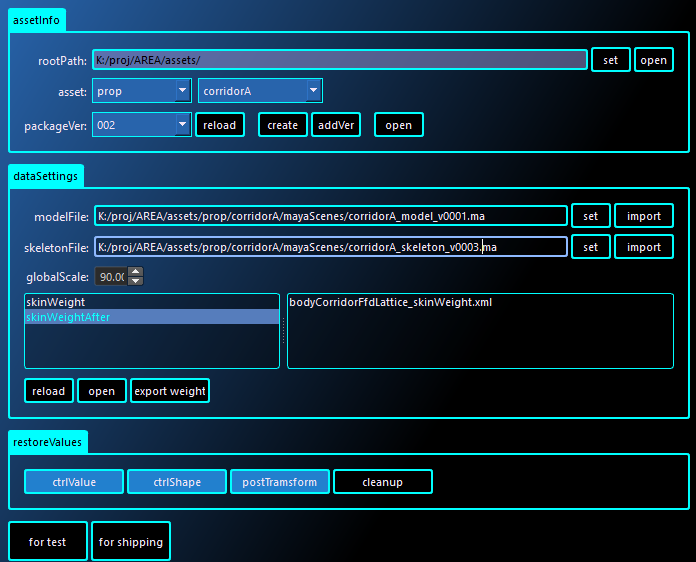Run the for shipping build button
The image size is (696, 562).
130,542
